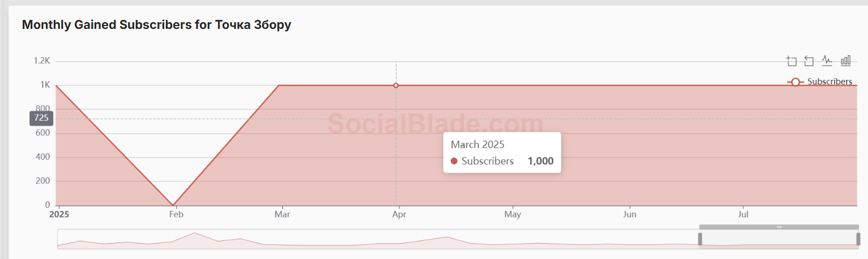Switch chart to bar view icon
Screen dimensions: 868x259
[x=845, y=61]
